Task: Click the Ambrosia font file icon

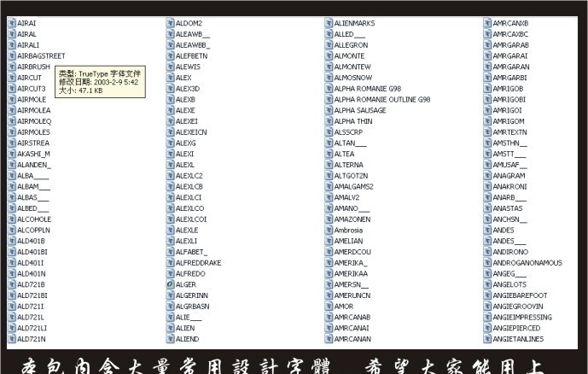Action: point(329,230)
